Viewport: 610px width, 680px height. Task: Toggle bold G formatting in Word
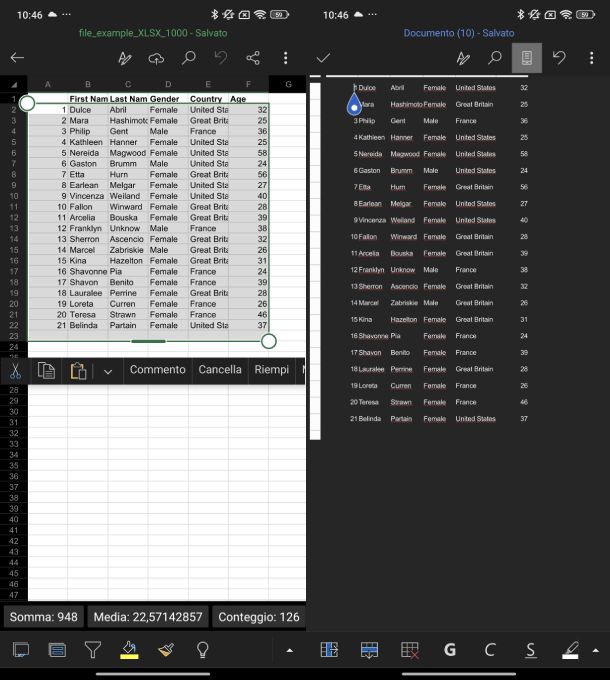click(x=450, y=650)
